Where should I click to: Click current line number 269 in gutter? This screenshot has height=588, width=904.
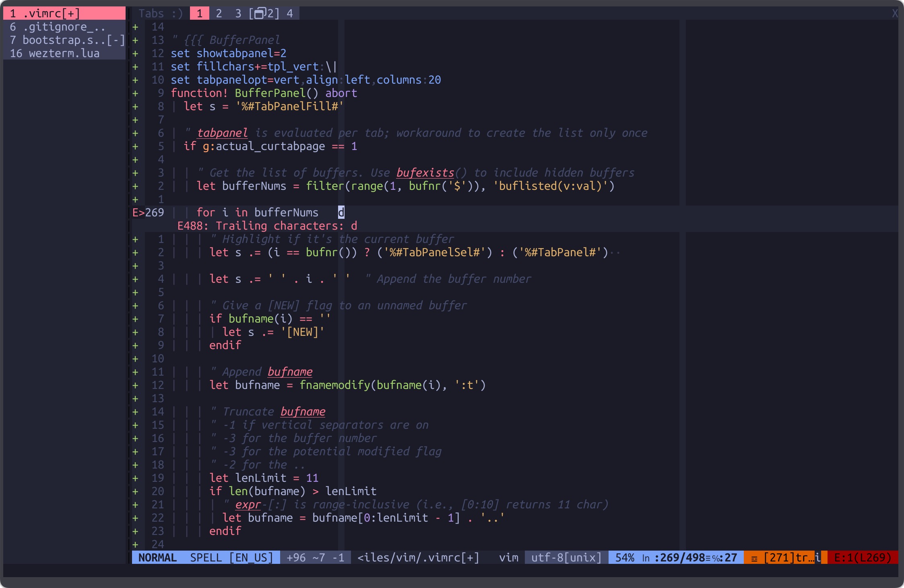[x=155, y=212]
